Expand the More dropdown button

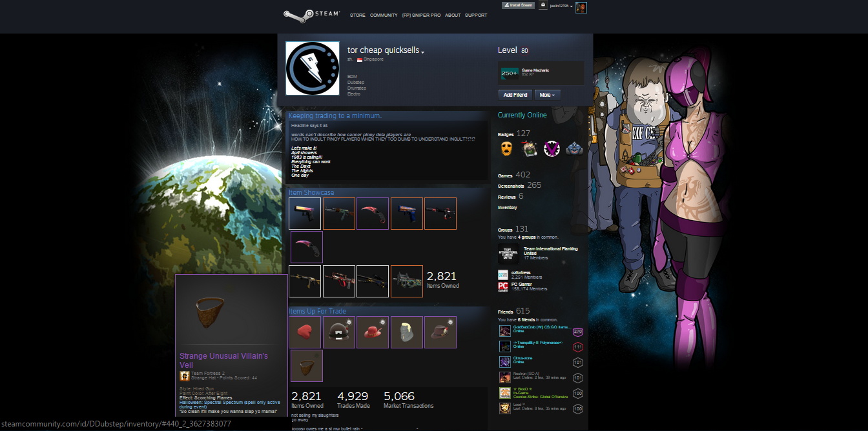coord(547,95)
